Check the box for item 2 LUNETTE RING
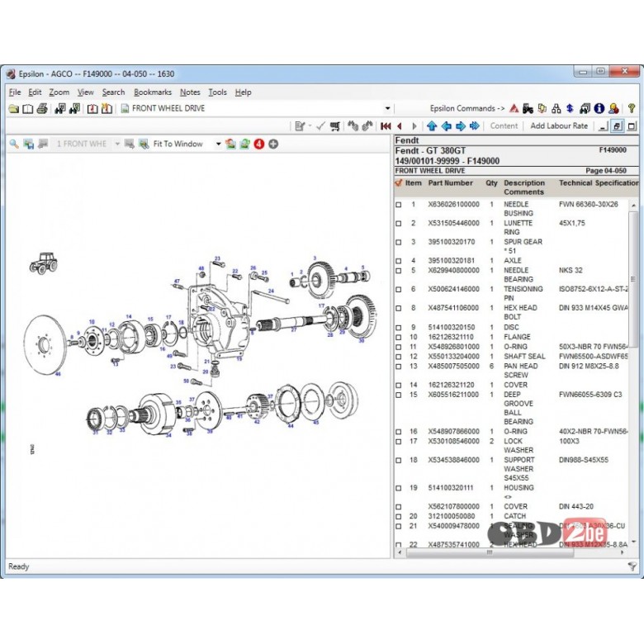The width and height of the screenshot is (644, 644). click(398, 224)
